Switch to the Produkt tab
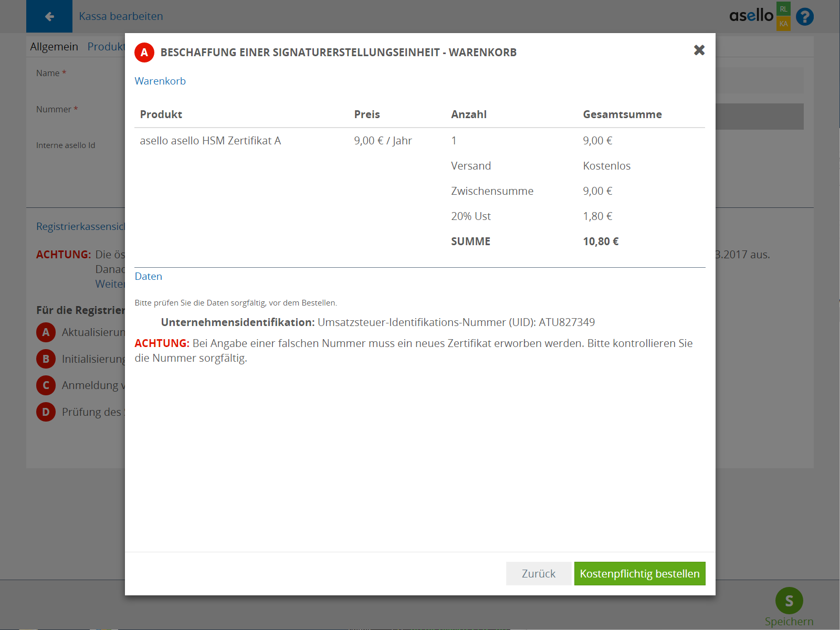The height and width of the screenshot is (630, 840). [x=106, y=47]
